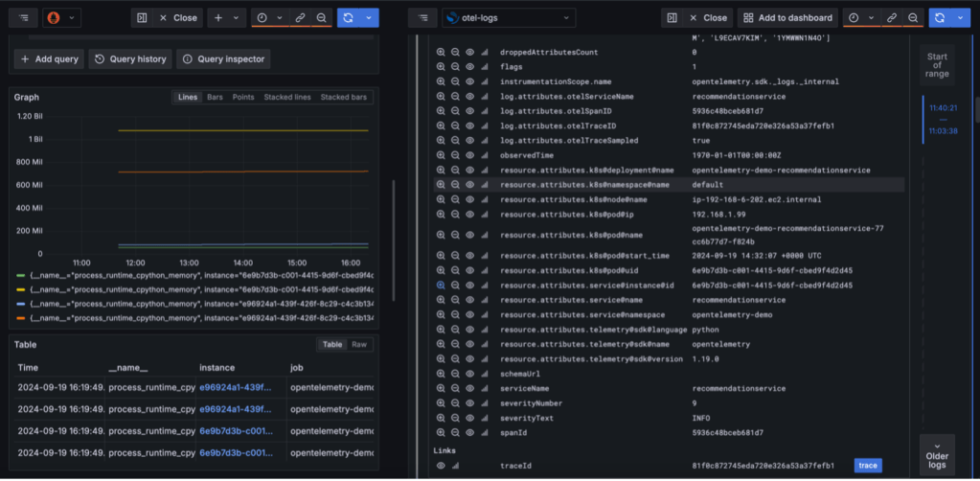Viewport: 980px width, 481px height.
Task: Click the Query history button
Action: click(129, 59)
